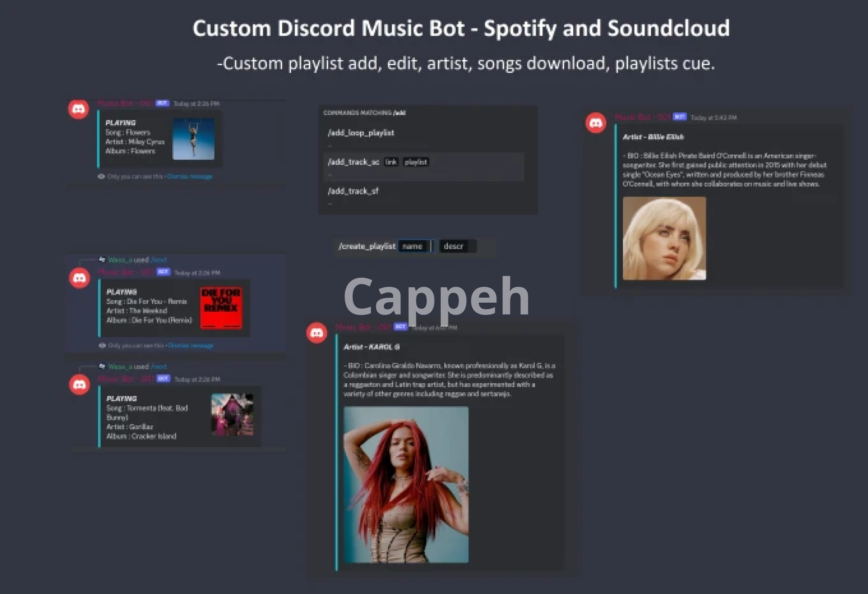Open Die For You Remix cover thumbnail
Screen dimensions: 868x594
pyautogui.click(x=221, y=308)
